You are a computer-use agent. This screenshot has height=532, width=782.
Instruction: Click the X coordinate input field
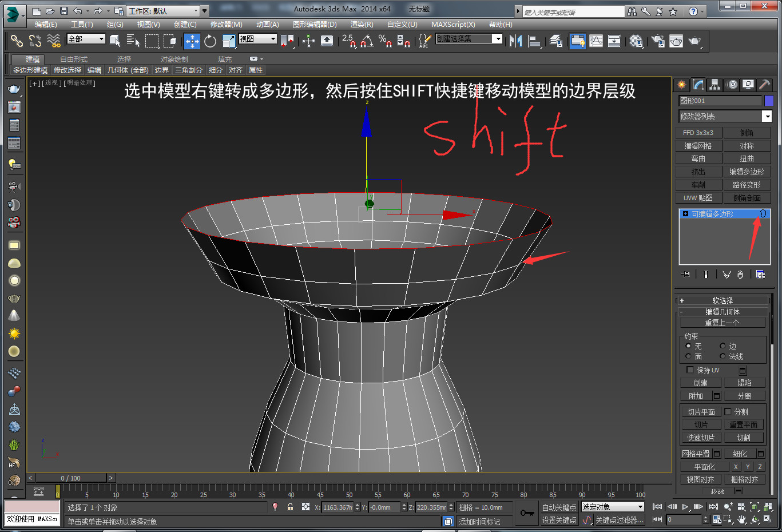tap(338, 507)
